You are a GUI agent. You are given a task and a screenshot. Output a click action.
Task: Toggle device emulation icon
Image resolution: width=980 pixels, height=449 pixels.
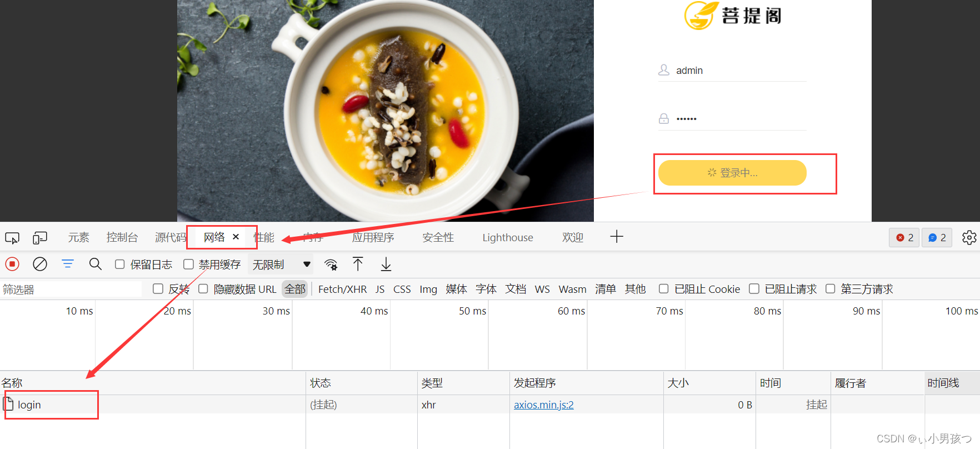click(x=40, y=238)
